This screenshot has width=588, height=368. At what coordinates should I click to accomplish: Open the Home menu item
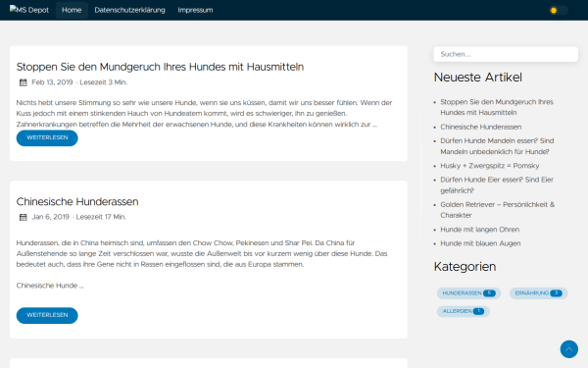point(72,10)
